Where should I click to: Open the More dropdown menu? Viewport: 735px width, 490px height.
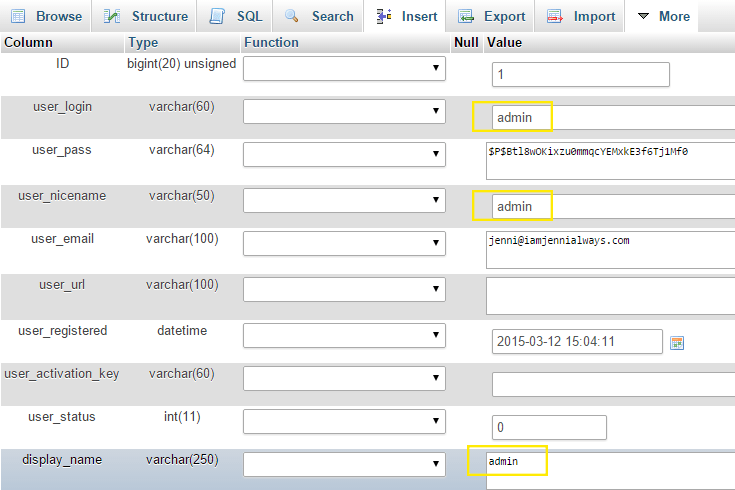coord(663,16)
